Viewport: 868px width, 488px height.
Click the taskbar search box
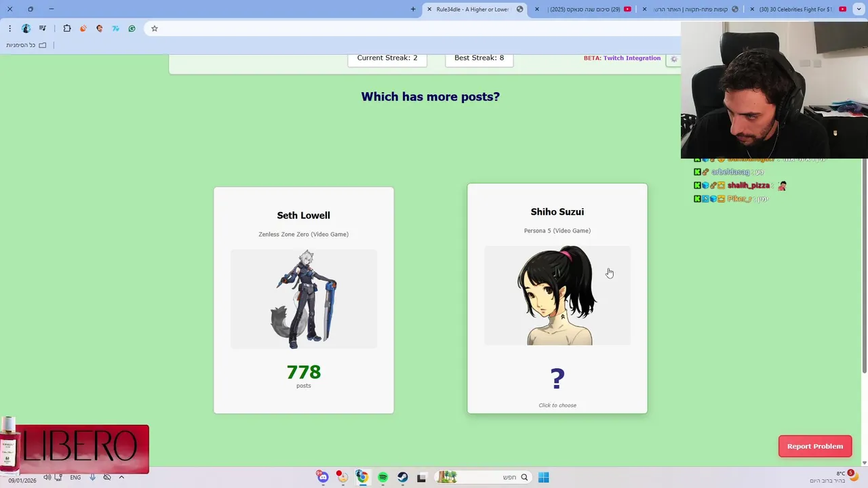point(482,477)
